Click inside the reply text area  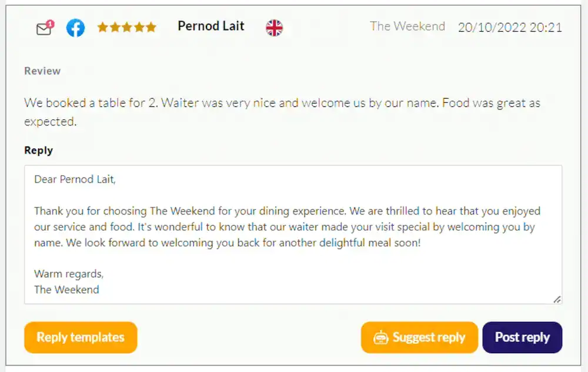click(292, 235)
